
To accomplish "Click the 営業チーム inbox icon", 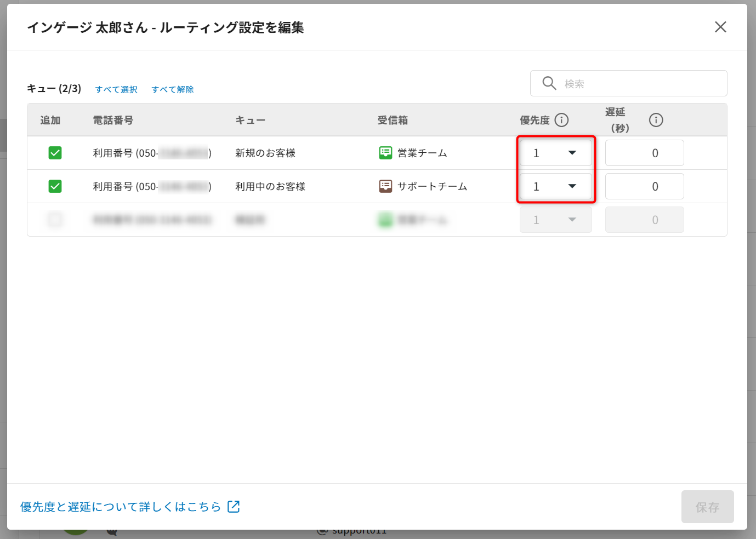I will pos(385,153).
